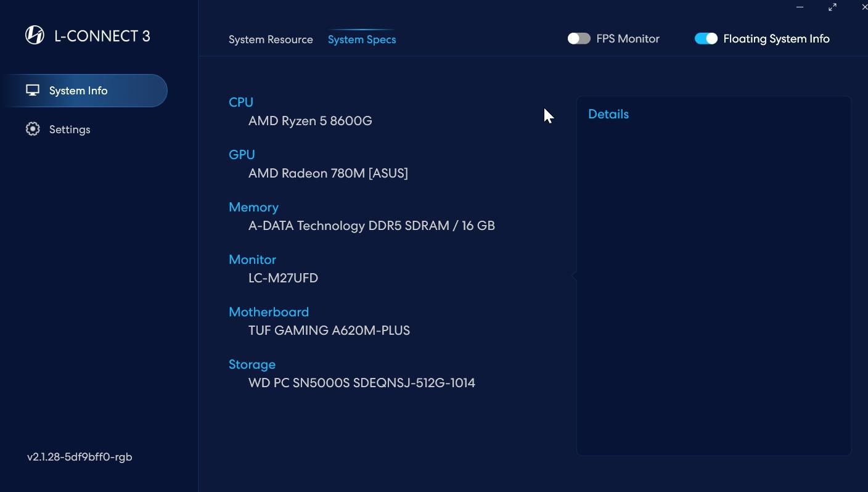The height and width of the screenshot is (492, 868).
Task: Click the Floating System Info label
Action: [x=776, y=39]
